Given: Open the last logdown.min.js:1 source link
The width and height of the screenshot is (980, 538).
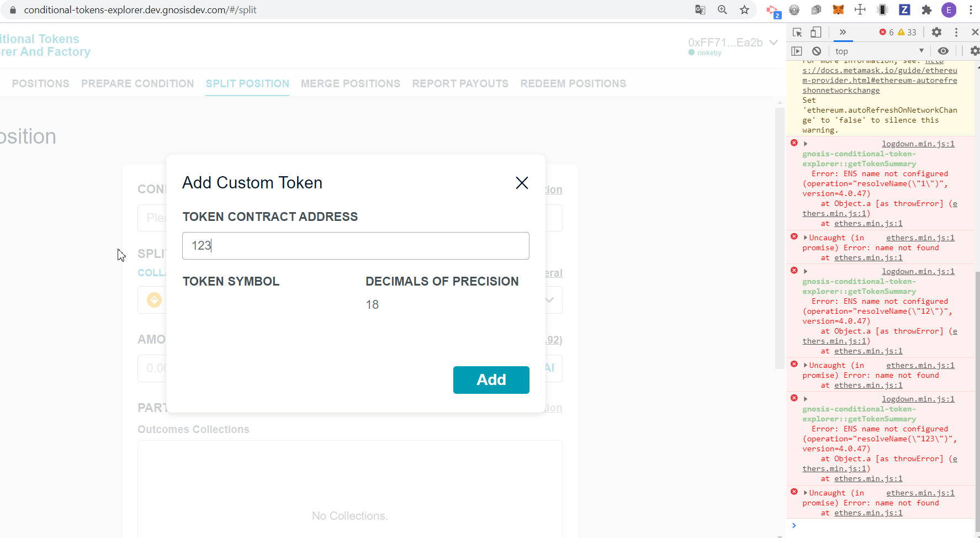Looking at the screenshot, I should (x=918, y=399).
